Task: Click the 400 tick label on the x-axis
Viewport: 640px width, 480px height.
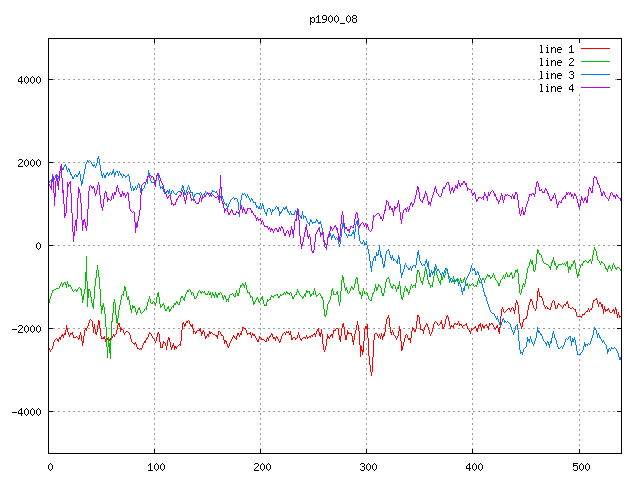Action: 472,466
